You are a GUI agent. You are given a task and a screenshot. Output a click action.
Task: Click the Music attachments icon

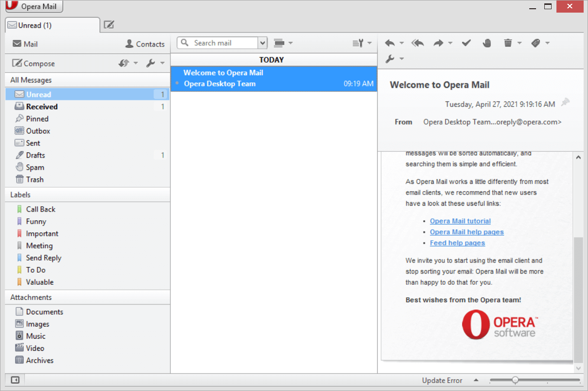click(x=19, y=336)
